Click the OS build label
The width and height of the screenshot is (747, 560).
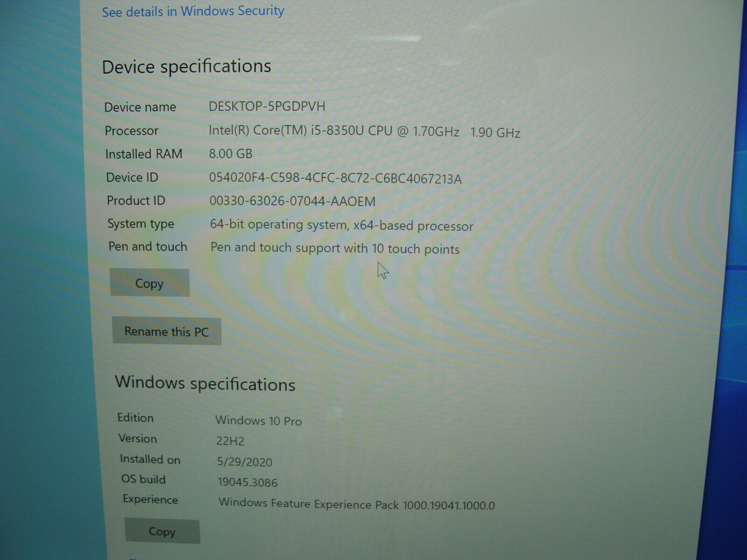pos(143,479)
